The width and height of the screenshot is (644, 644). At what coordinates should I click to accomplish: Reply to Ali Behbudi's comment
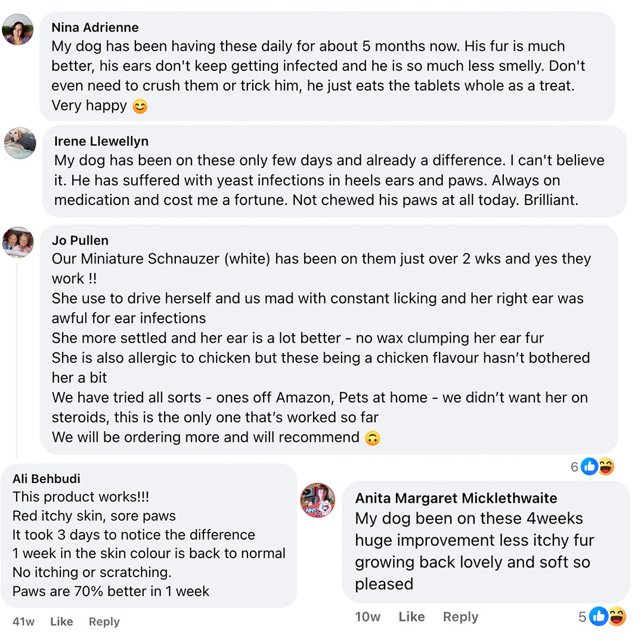[x=104, y=621]
